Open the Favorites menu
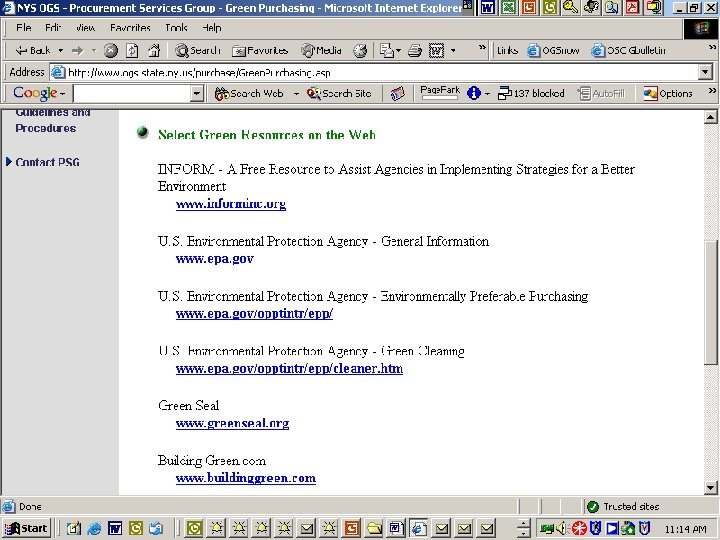This screenshot has width=720, height=540. (130, 28)
